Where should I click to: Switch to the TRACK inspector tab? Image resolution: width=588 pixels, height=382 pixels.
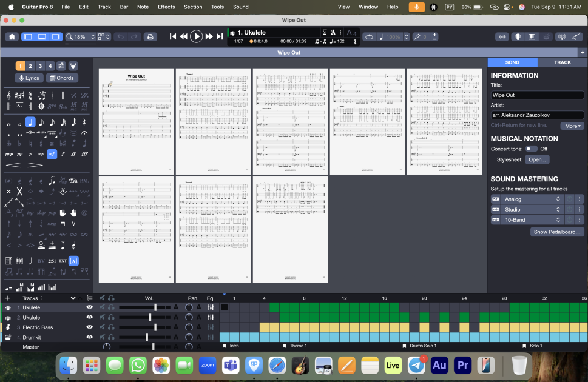[562, 62]
